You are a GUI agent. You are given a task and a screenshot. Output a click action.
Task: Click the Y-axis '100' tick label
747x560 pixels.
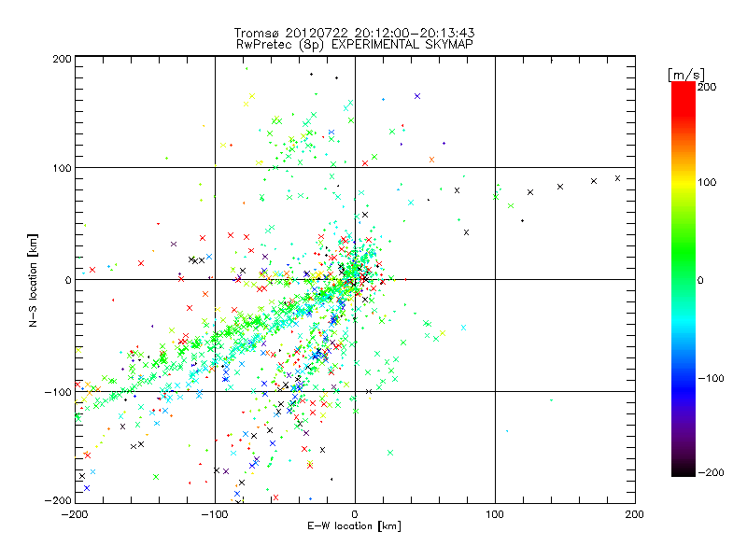click(x=62, y=168)
